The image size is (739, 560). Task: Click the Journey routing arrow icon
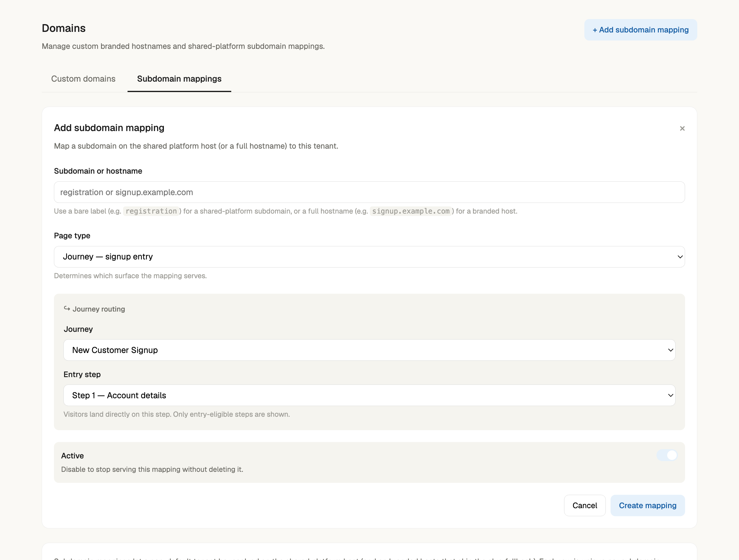[67, 309]
